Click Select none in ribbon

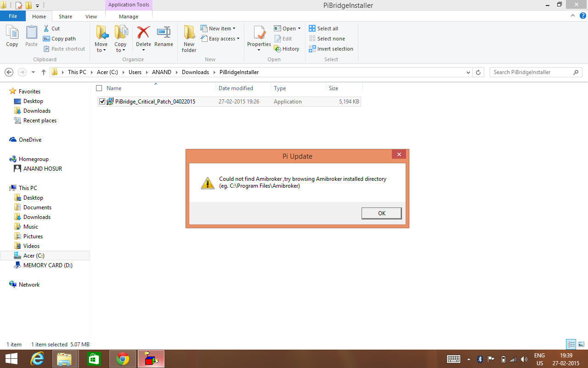[x=327, y=39]
